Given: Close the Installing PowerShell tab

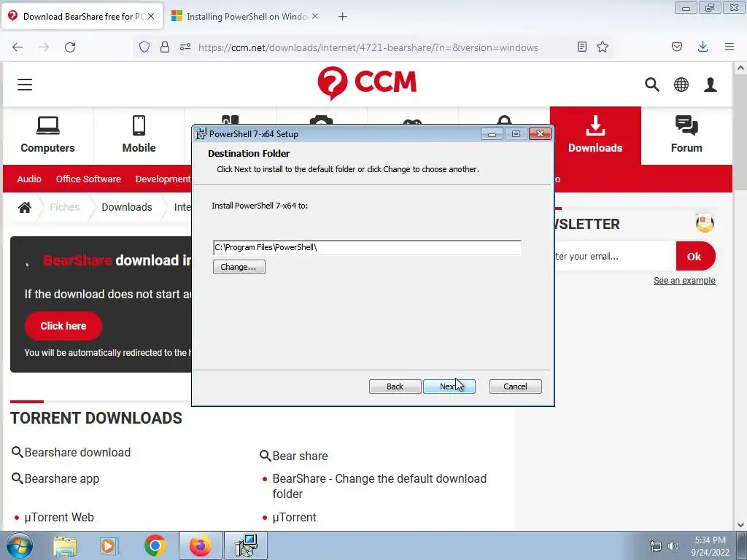Looking at the screenshot, I should click(315, 16).
